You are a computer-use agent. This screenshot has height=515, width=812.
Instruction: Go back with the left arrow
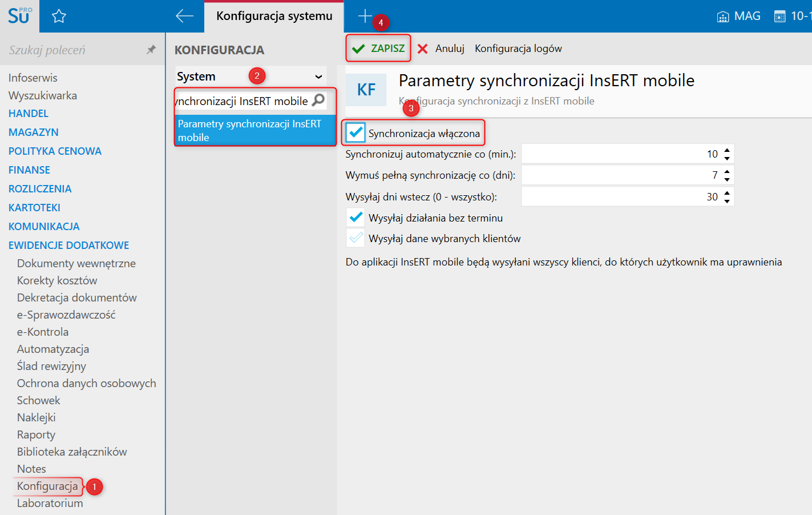(184, 16)
